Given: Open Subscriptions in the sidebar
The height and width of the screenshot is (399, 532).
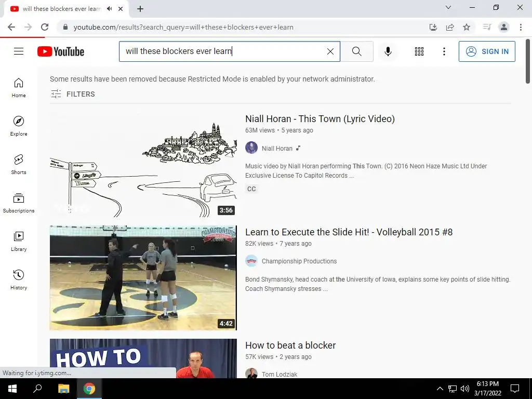Looking at the screenshot, I should coord(19,203).
